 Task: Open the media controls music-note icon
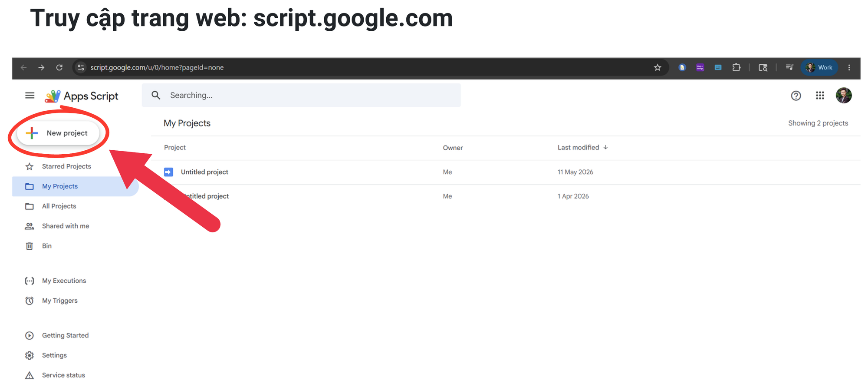[789, 67]
